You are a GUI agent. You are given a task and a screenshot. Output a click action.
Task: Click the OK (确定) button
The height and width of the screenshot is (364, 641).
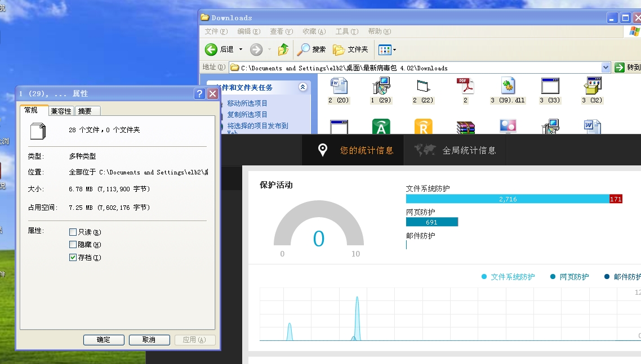coord(104,340)
